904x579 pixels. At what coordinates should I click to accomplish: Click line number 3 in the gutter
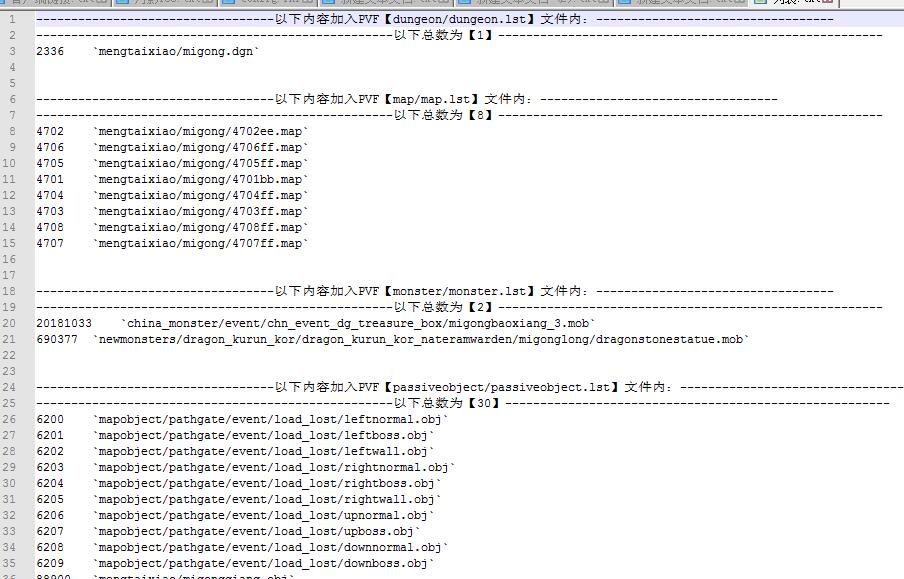pyautogui.click(x=12, y=51)
